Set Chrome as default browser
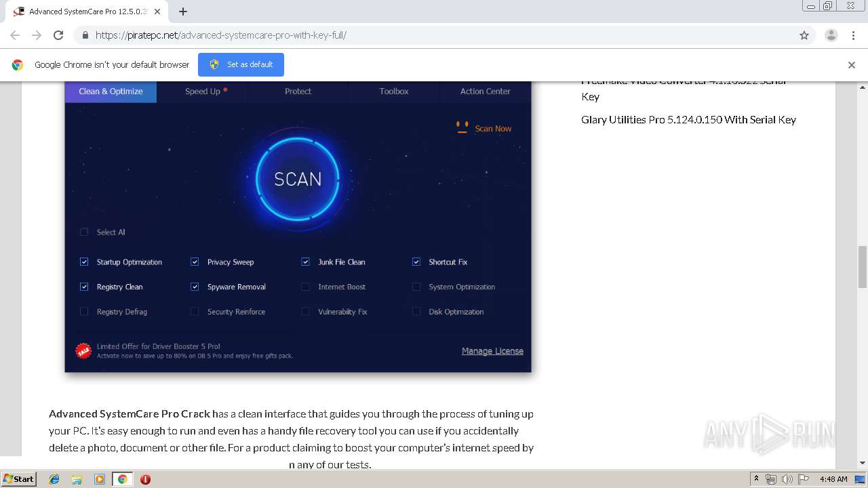The image size is (868, 488). (241, 64)
